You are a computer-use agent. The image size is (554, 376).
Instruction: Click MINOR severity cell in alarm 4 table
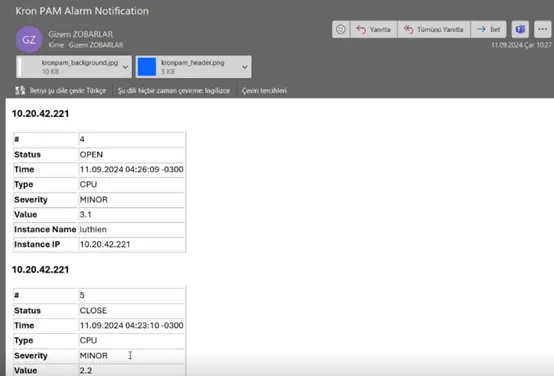point(131,200)
